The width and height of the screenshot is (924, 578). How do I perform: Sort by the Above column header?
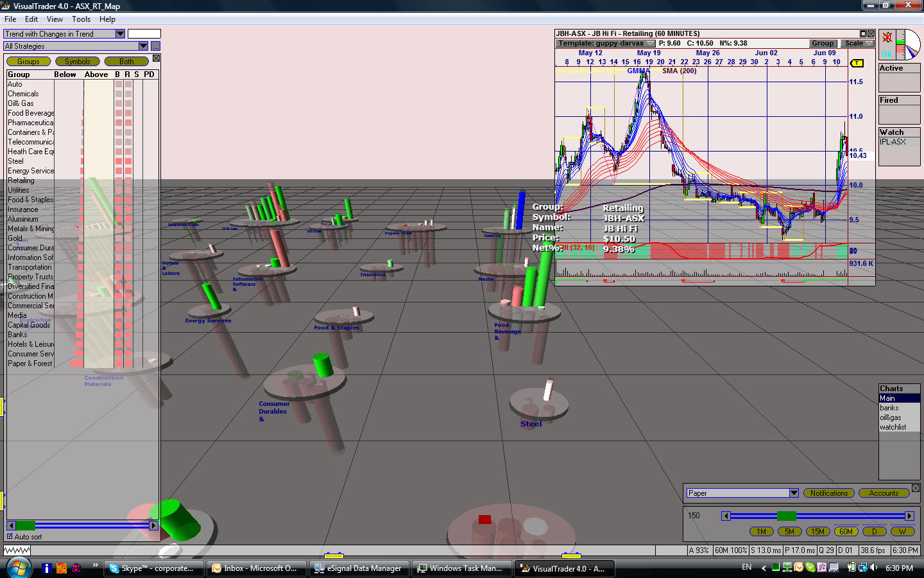(96, 74)
